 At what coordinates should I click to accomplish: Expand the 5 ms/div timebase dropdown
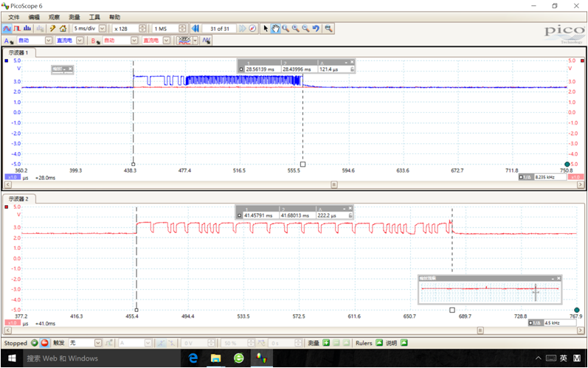(x=102, y=29)
